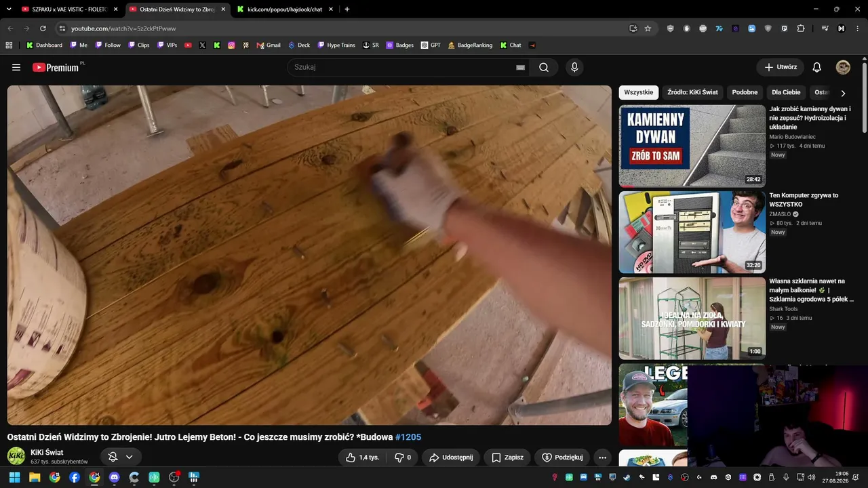
Task: Open the Shark Tools channel link
Action: coord(783,309)
